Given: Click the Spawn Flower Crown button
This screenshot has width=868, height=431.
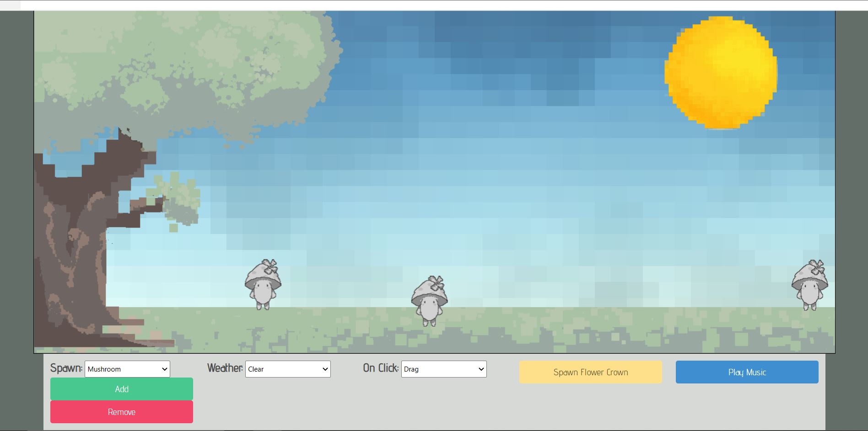Looking at the screenshot, I should click(590, 372).
